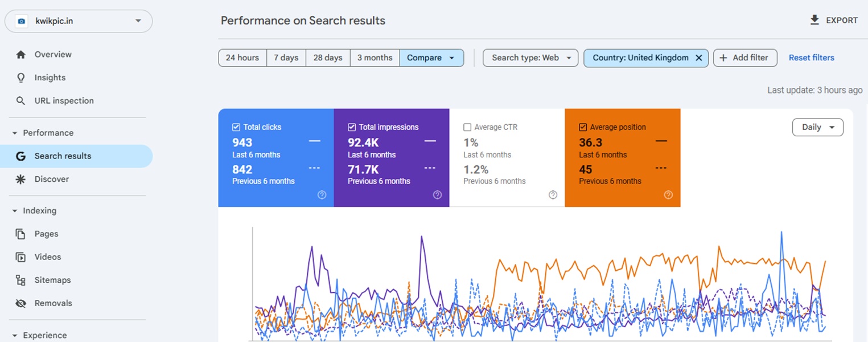The height and width of the screenshot is (342, 868).
Task: Open the Search type: Web dropdown
Action: tap(530, 58)
